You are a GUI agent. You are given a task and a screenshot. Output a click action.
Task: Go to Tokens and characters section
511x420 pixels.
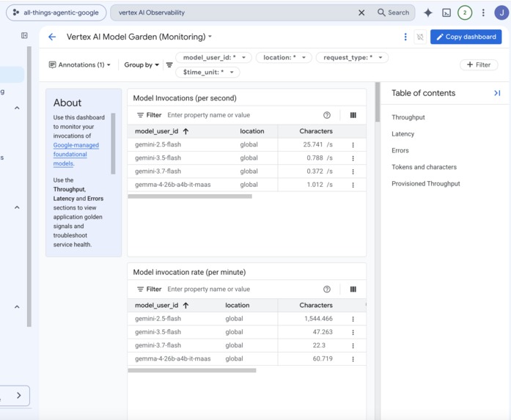coord(424,167)
